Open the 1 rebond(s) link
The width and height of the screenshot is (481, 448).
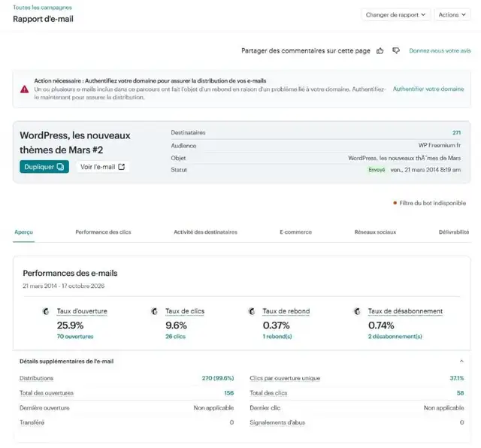coord(277,337)
